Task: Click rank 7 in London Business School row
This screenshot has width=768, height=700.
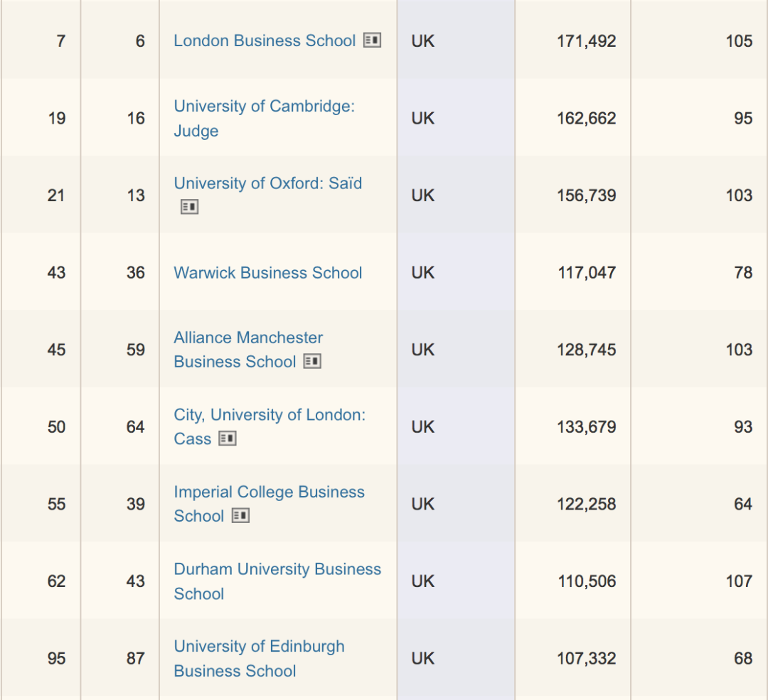Action: (60, 41)
